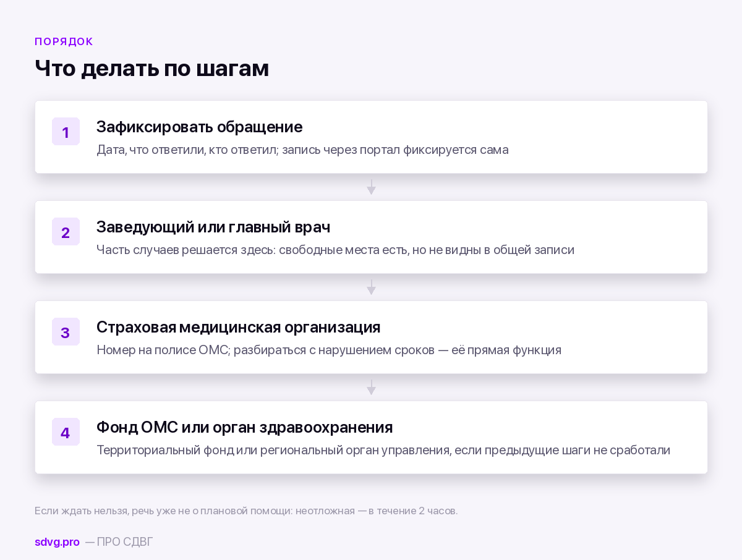Select the title 'Заведующий или главный врач'

[x=213, y=227]
